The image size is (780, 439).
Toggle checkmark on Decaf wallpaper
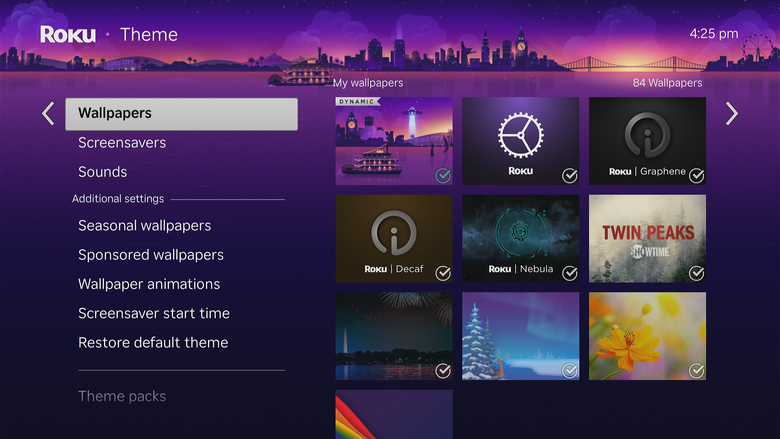pos(443,273)
